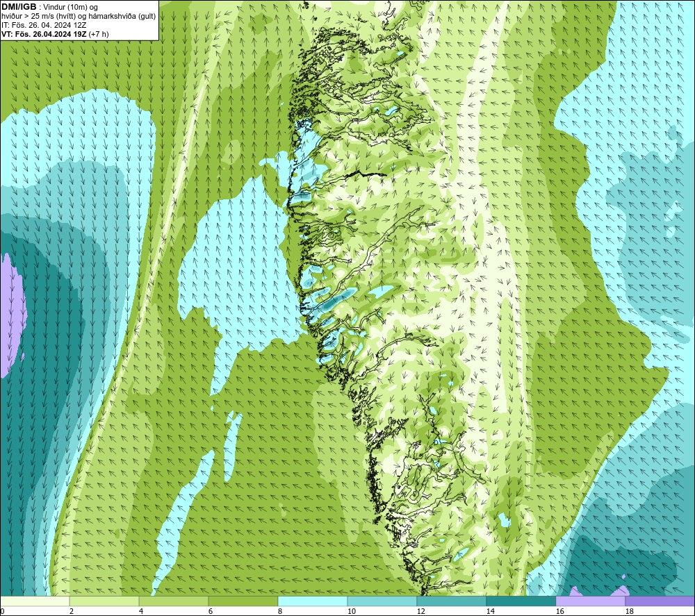Click the 12–14 m/s teal swatch

[x=452, y=601]
